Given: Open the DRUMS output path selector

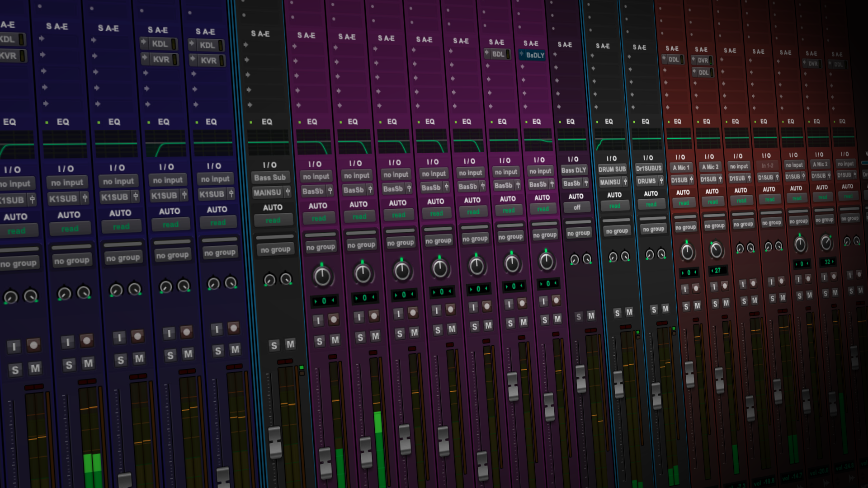Looking at the screenshot, I should coord(646,181).
